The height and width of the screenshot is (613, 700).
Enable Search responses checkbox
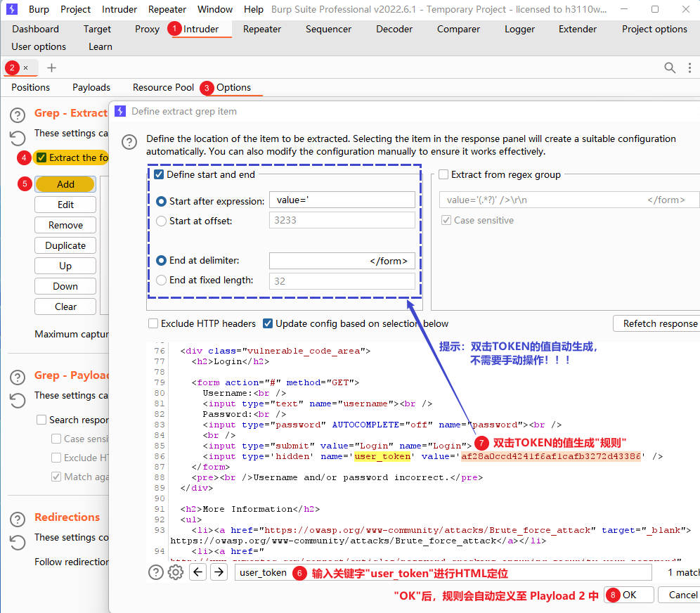41,420
